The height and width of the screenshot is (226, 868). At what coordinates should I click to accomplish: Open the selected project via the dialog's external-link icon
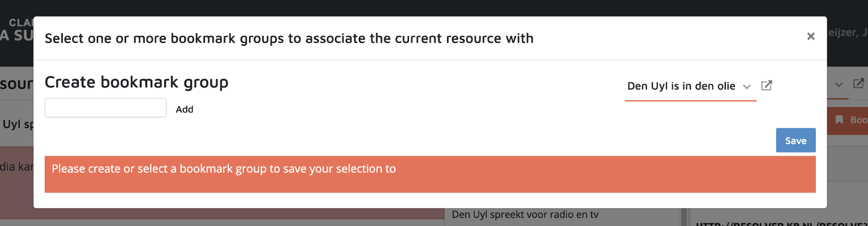pyautogui.click(x=767, y=85)
